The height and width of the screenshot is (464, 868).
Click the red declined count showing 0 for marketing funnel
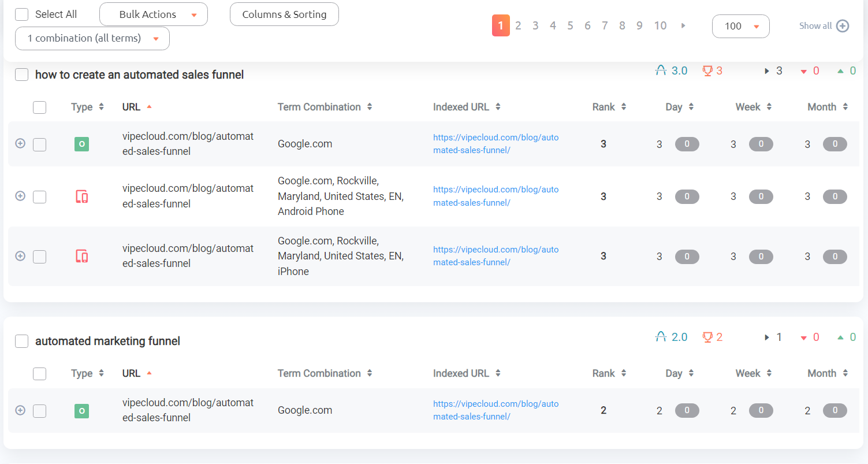coord(810,337)
